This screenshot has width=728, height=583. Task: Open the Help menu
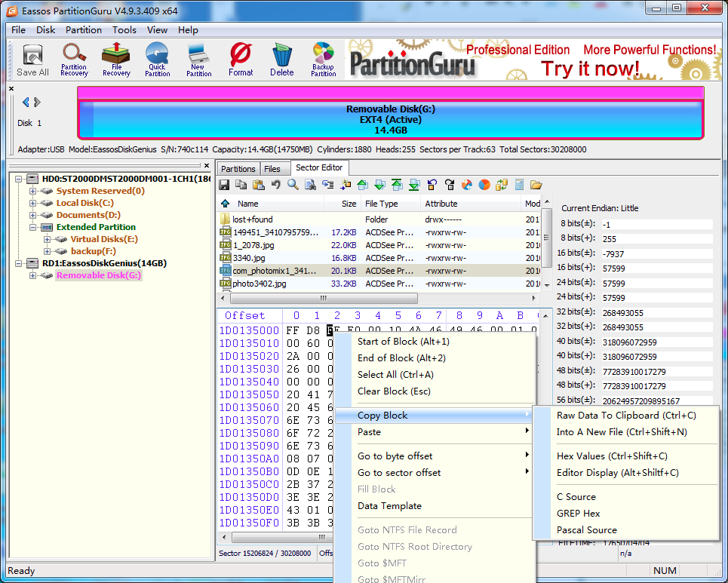(188, 29)
